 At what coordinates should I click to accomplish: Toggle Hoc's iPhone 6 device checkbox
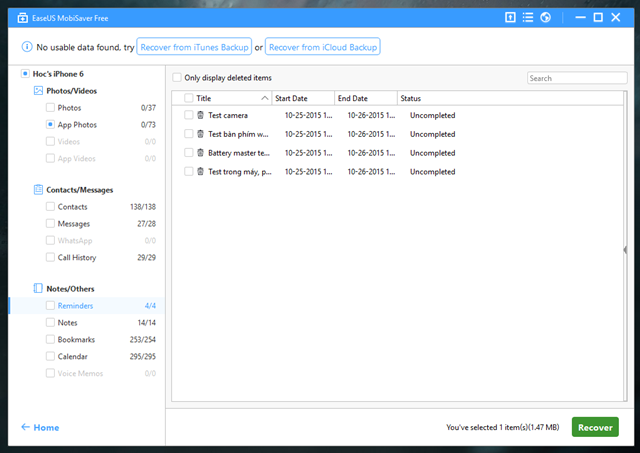point(25,73)
